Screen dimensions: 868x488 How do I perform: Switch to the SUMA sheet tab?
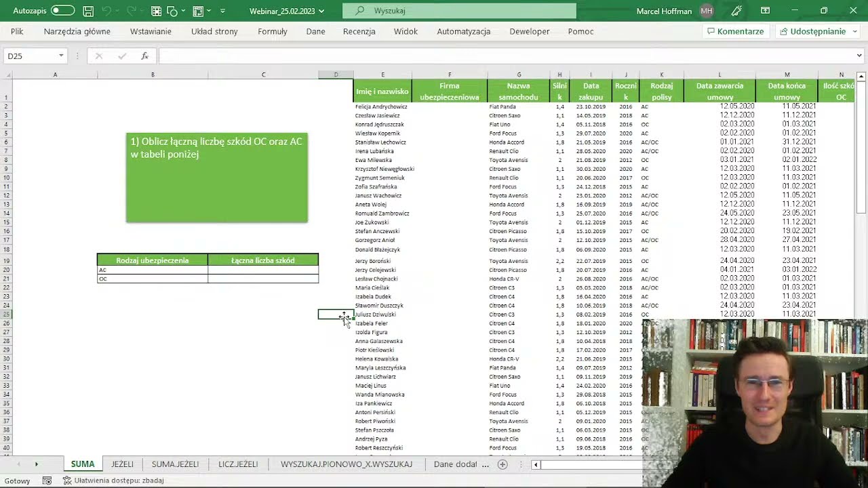[x=83, y=464]
